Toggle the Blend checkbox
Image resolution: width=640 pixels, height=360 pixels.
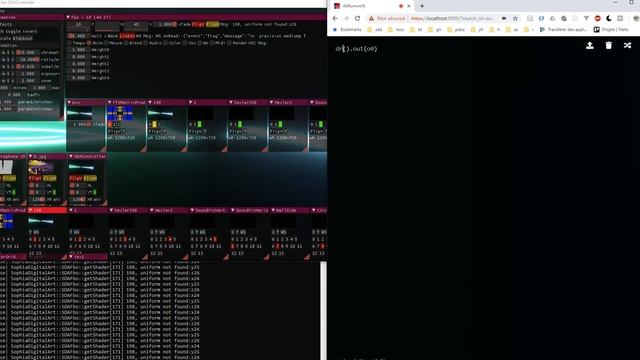click(126, 43)
